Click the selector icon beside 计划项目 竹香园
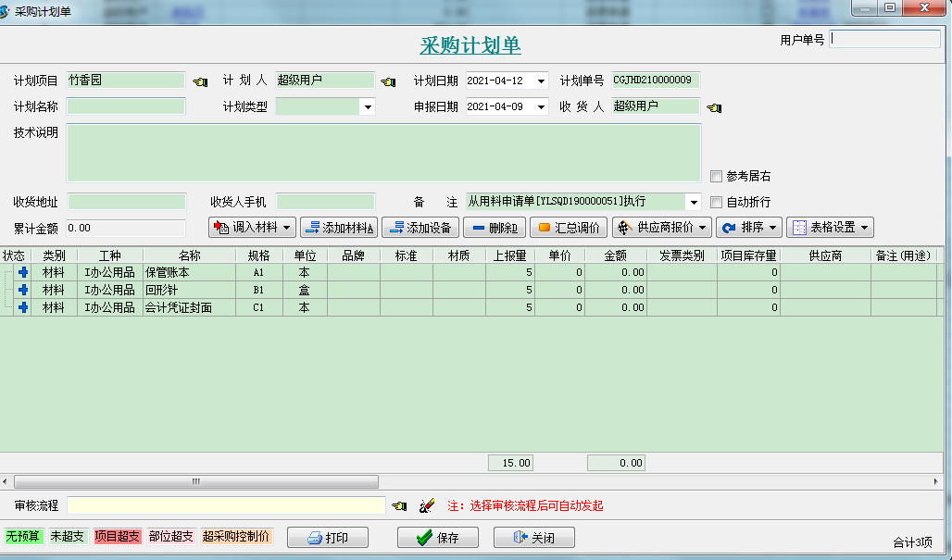The image size is (952, 560). pyautogui.click(x=198, y=81)
